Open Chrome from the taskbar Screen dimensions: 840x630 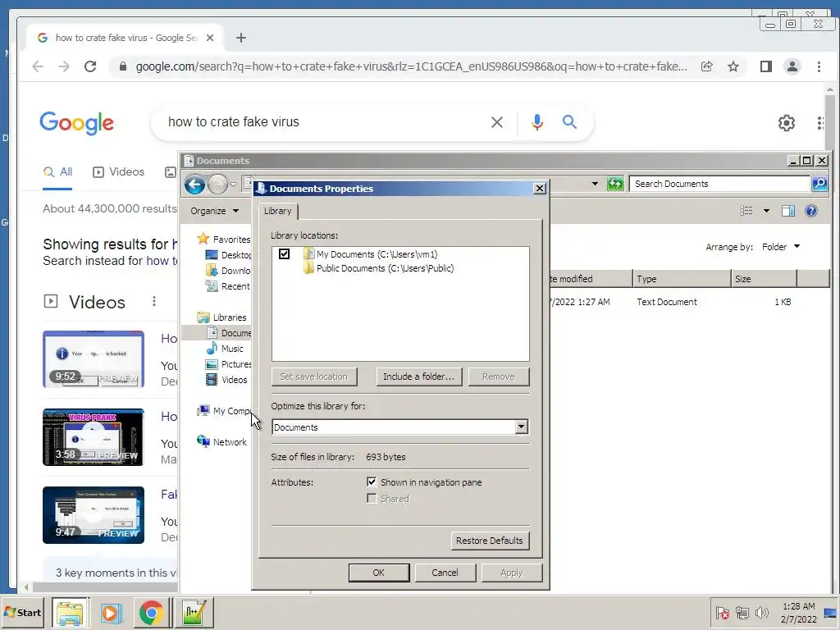click(152, 613)
